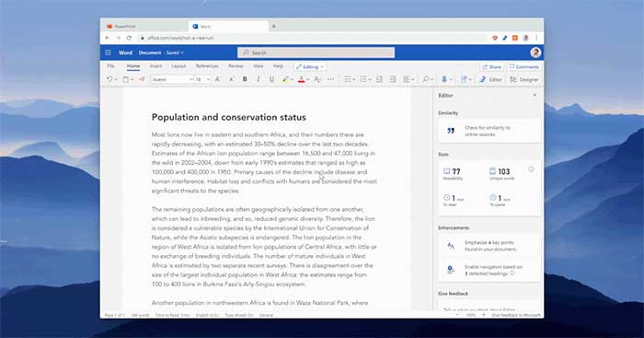644x338 pixels.
Task: Expand the font color dropdown arrow
Action: [x=307, y=79]
